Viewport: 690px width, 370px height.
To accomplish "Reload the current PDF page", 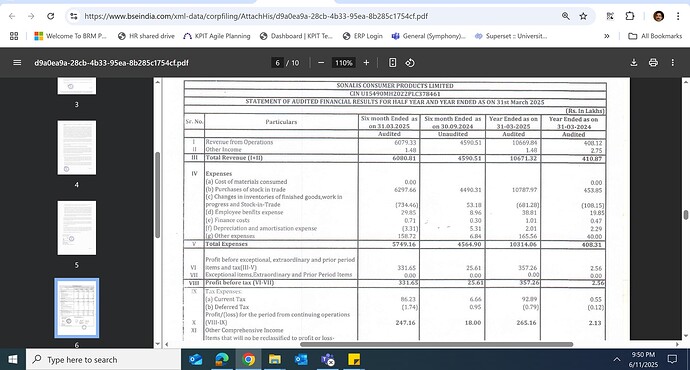I will pos(51,16).
